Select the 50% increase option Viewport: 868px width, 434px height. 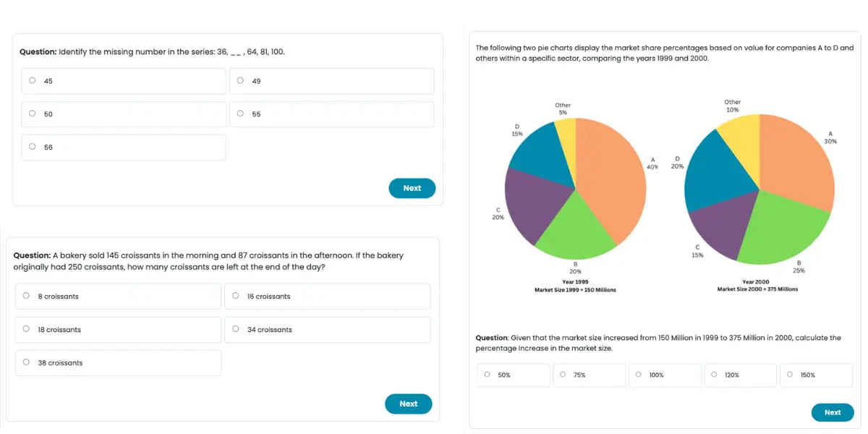(x=488, y=375)
